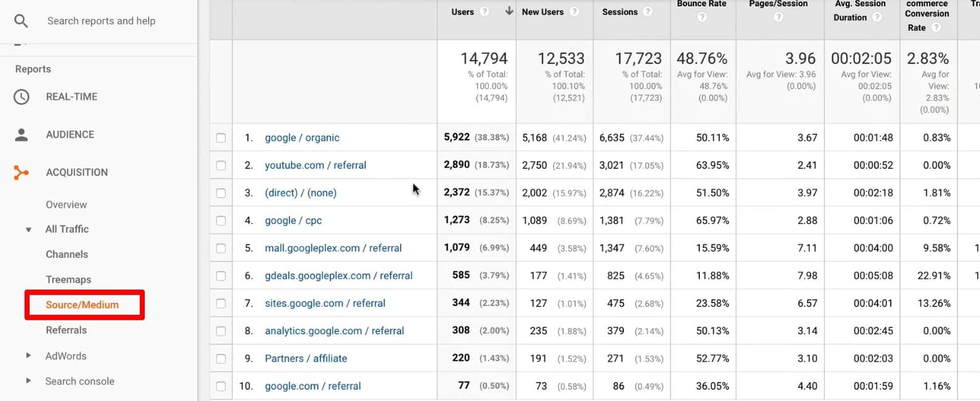Image resolution: width=980 pixels, height=401 pixels.
Task: Click the search magnifier icon
Action: pos(21,21)
